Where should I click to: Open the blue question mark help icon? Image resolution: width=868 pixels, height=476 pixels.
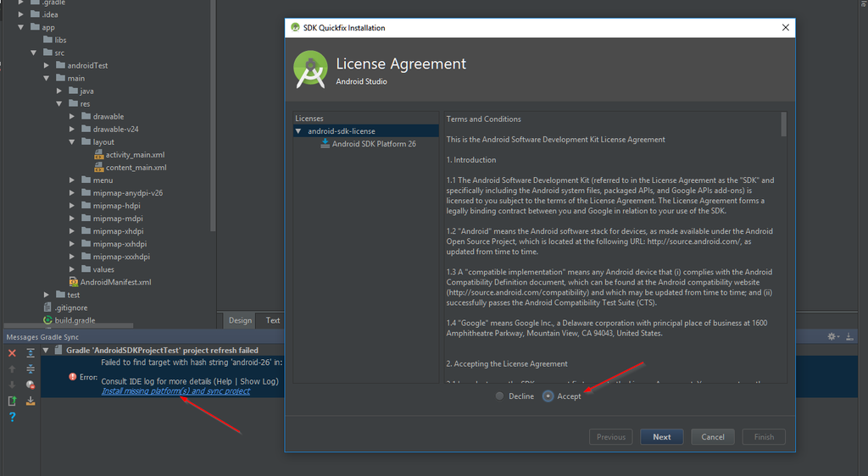(12, 417)
